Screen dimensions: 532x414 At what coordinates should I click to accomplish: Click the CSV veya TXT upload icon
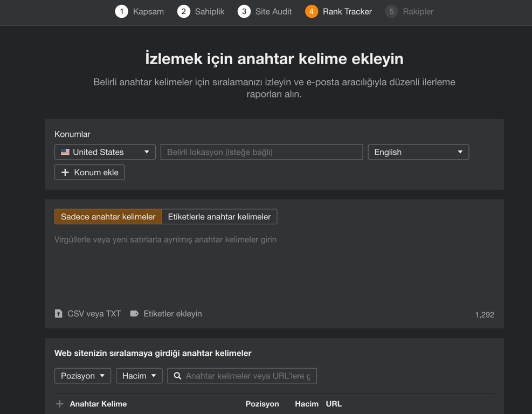click(x=58, y=313)
